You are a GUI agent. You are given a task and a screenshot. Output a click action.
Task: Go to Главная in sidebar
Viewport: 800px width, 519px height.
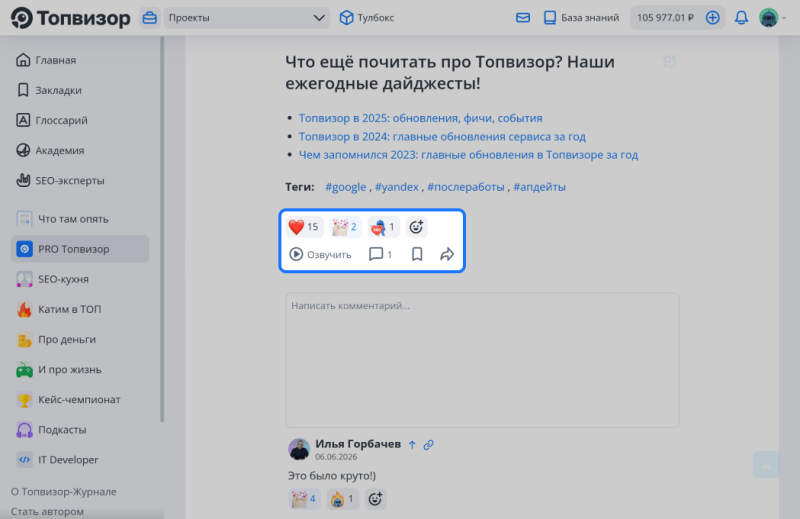click(46, 60)
